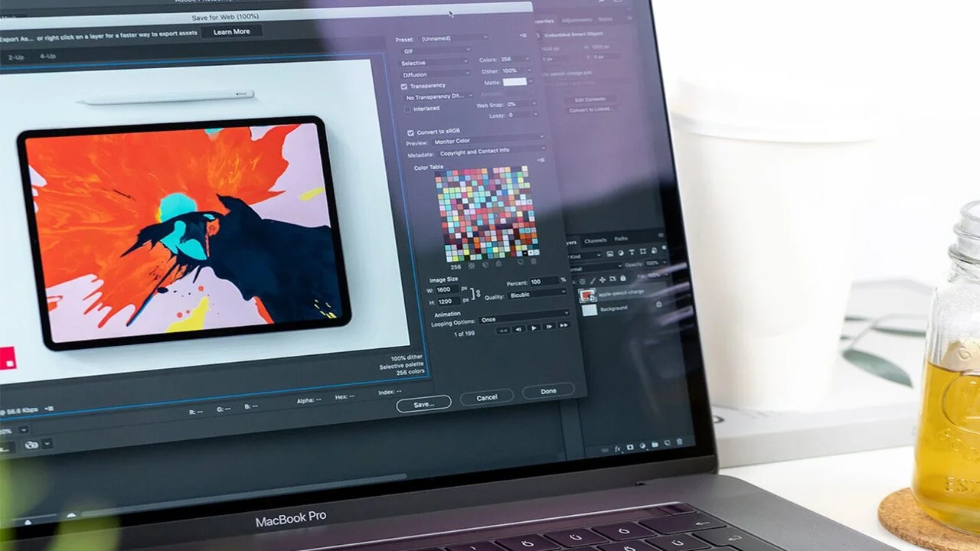Open the Preview Monitor Color dropdown
The height and width of the screenshot is (551, 980).
coord(487,140)
